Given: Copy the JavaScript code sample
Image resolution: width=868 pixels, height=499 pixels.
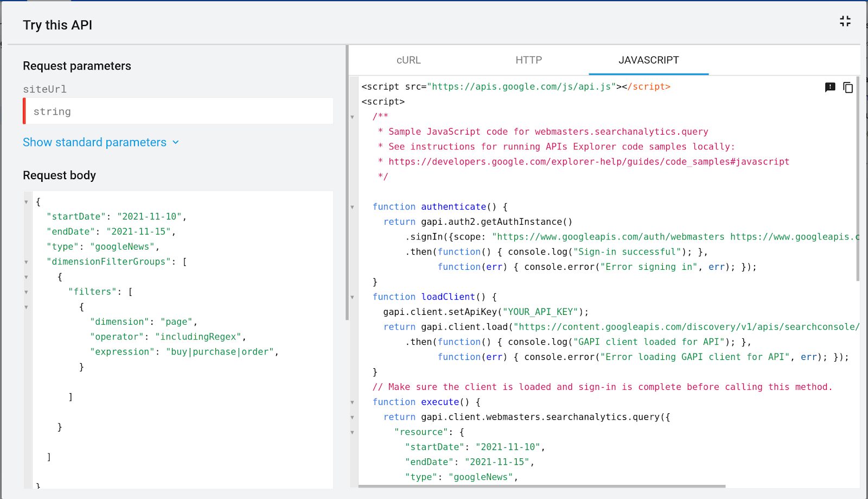Looking at the screenshot, I should tap(848, 87).
